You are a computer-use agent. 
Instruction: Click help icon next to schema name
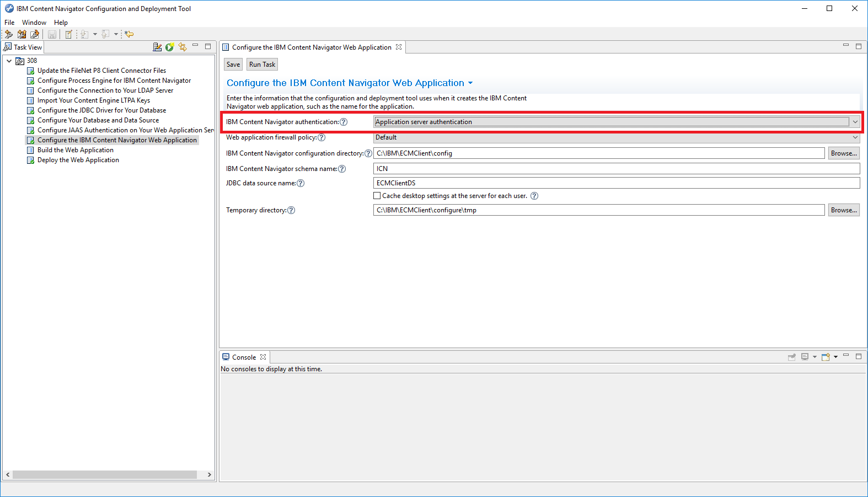pos(342,169)
